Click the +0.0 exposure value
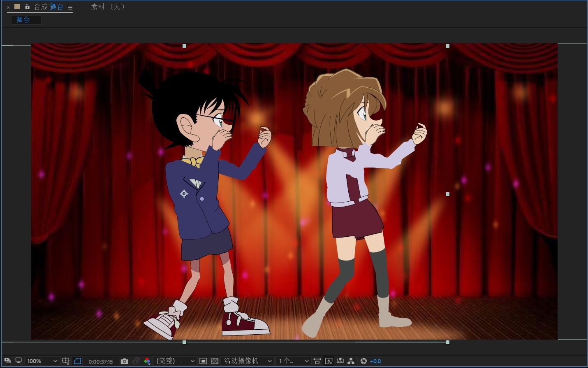 coord(375,361)
